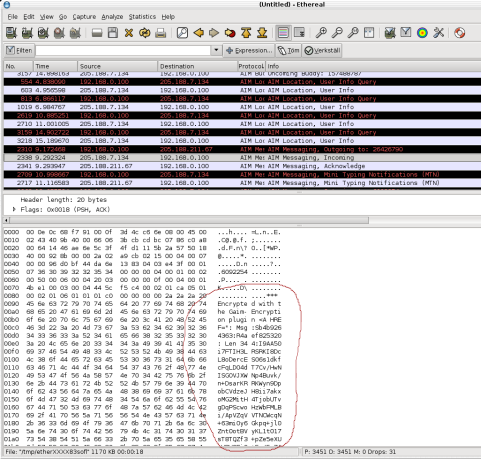Select packet 2341 AIM Messaging, Acknowledge
The image size is (481, 459).
coord(242,166)
